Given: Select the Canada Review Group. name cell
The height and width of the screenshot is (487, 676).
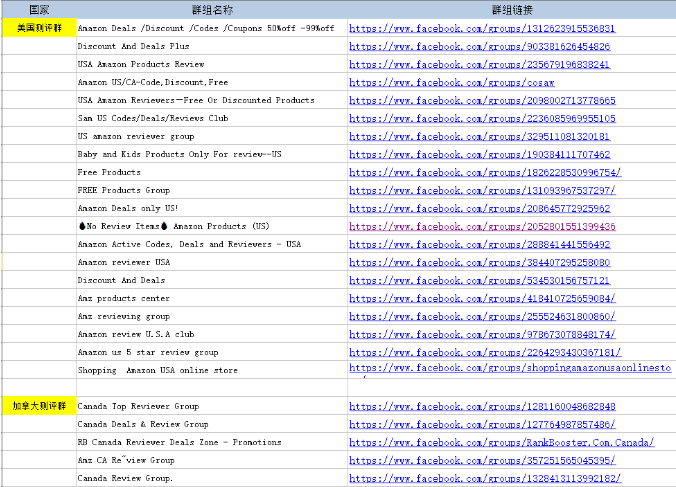Looking at the screenshot, I should tap(212, 478).
